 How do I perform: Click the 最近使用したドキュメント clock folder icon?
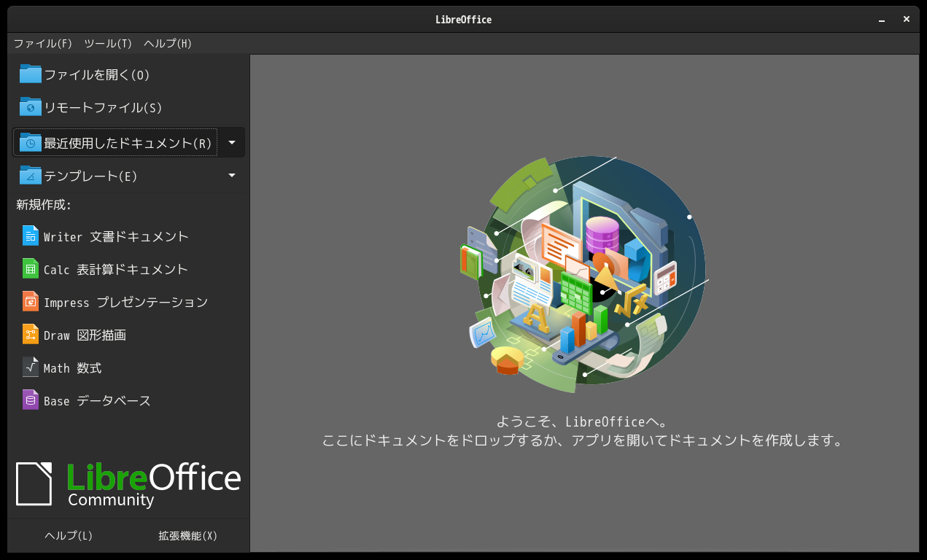pyautogui.click(x=31, y=142)
